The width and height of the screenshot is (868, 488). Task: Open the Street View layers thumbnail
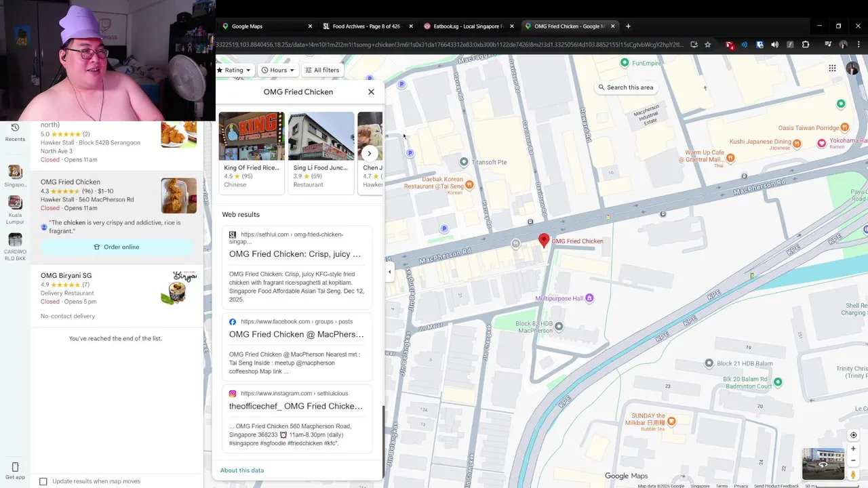tap(823, 464)
